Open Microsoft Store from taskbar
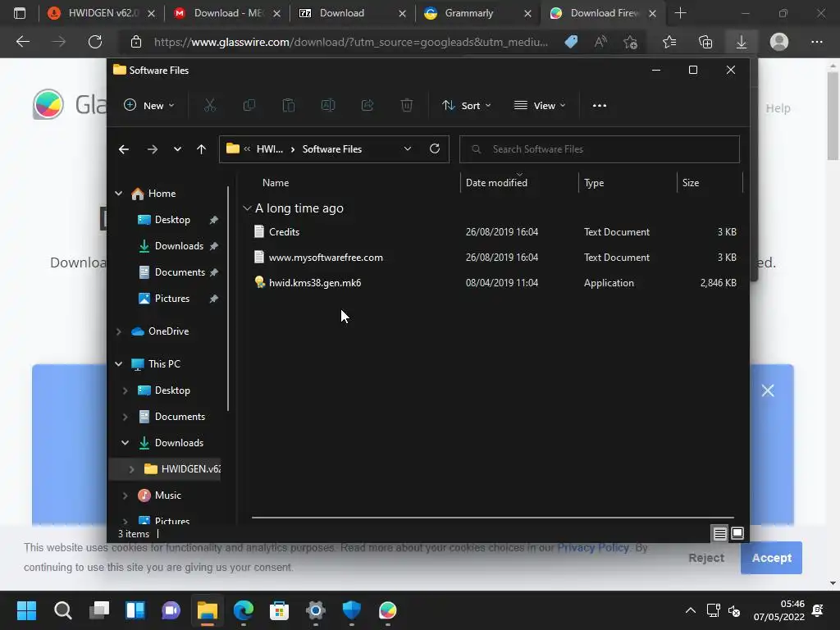Viewport: 840px width, 630px height. (279, 610)
